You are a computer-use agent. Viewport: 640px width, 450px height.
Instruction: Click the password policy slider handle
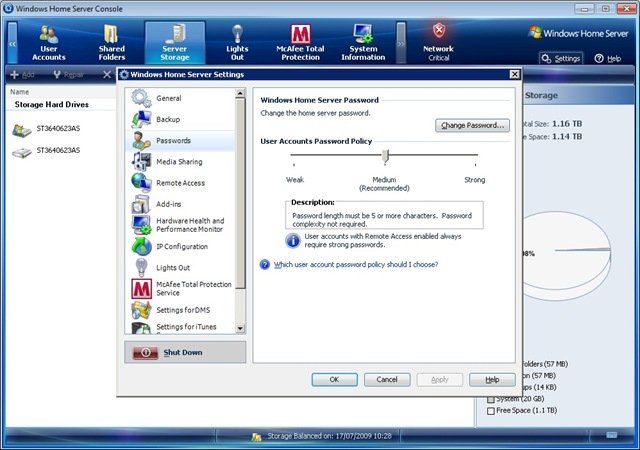coord(385,156)
